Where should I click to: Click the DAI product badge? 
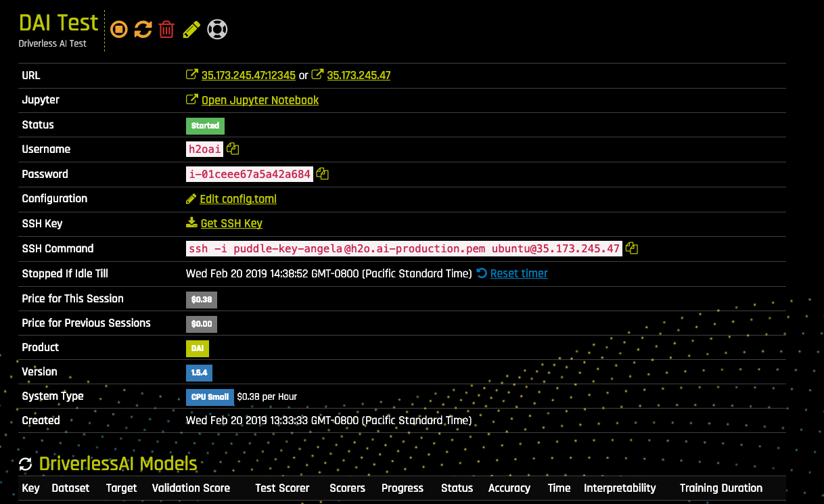pyautogui.click(x=198, y=348)
